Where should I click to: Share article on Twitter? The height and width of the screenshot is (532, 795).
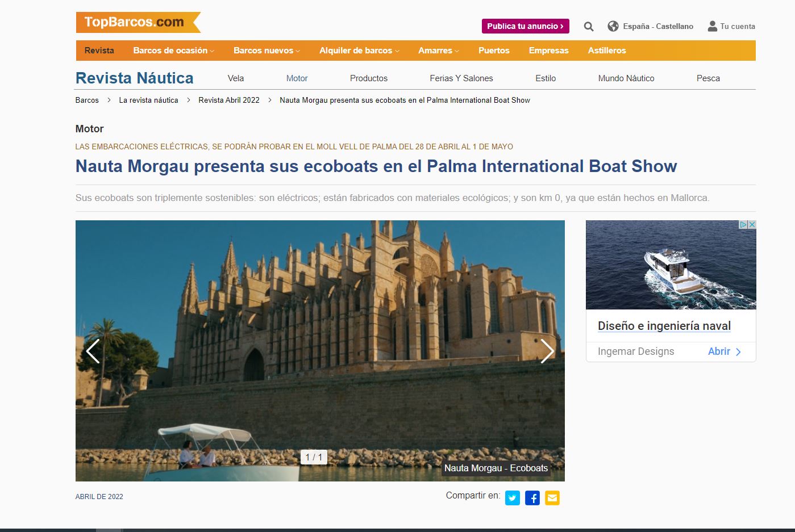click(x=513, y=498)
